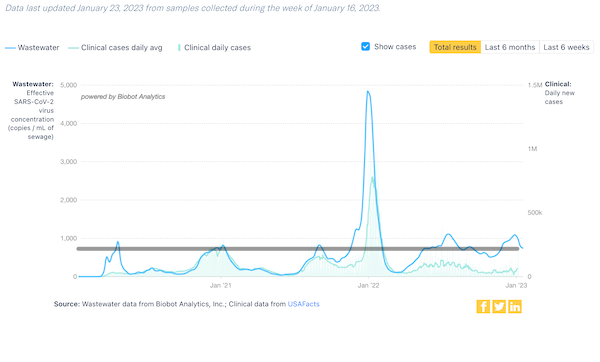Click the 5,000 wastewater axis label
This screenshot has height=362, width=600.
coord(68,85)
